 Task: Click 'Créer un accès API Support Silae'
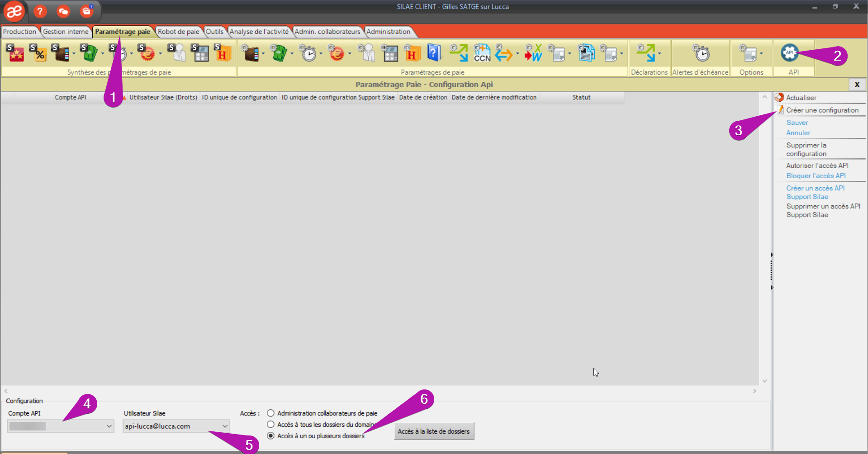[x=815, y=192]
